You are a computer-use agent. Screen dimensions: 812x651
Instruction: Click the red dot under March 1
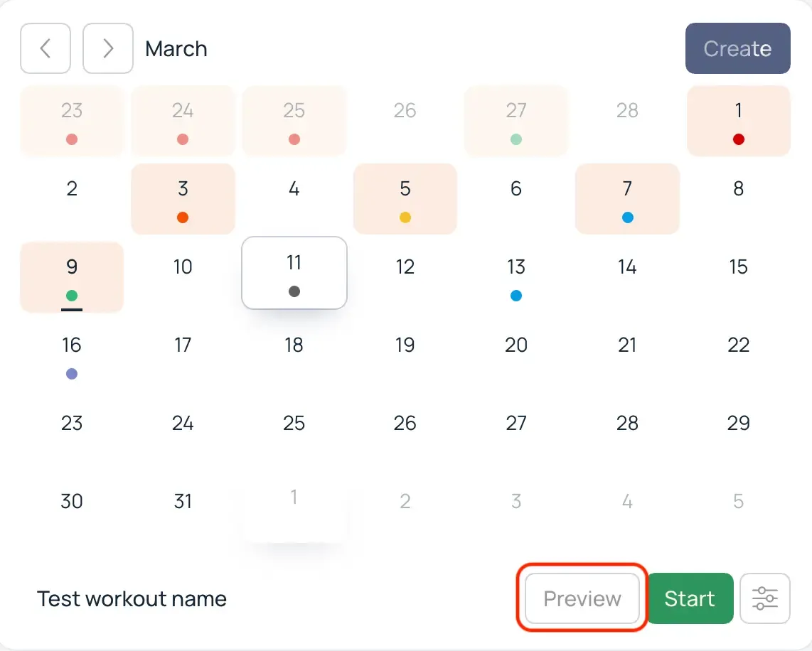pyautogui.click(x=738, y=139)
